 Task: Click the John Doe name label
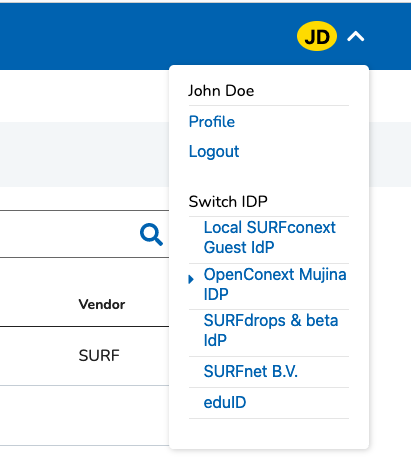tap(221, 91)
